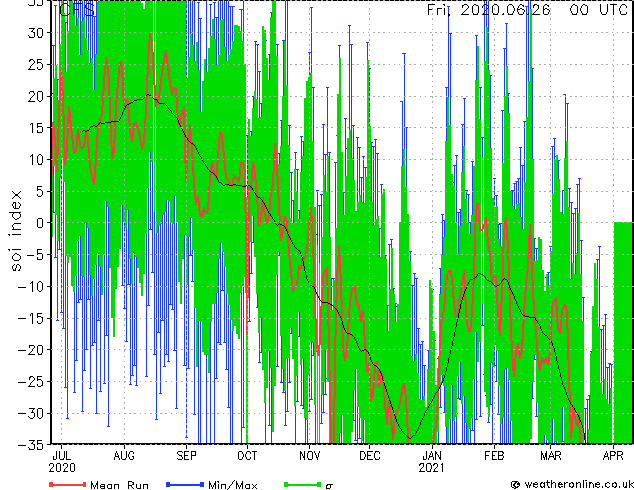The image size is (634, 490).
Task: Click the green sigma legend swatch
Action: (x=302, y=484)
